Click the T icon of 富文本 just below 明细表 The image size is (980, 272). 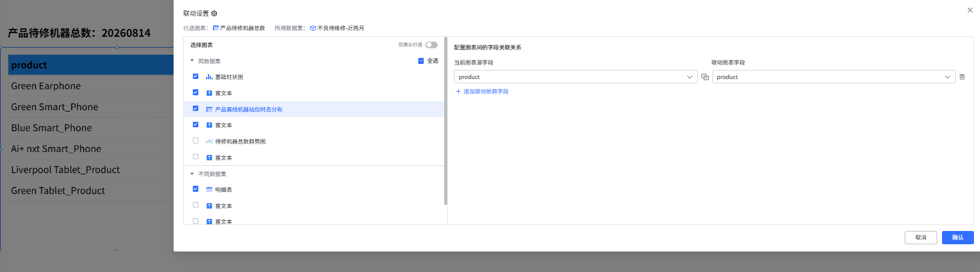tap(209, 206)
